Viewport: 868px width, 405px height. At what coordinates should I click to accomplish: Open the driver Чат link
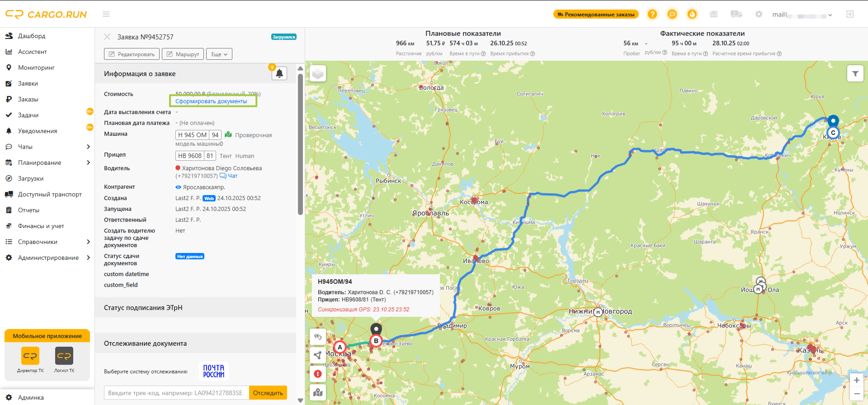tap(228, 176)
